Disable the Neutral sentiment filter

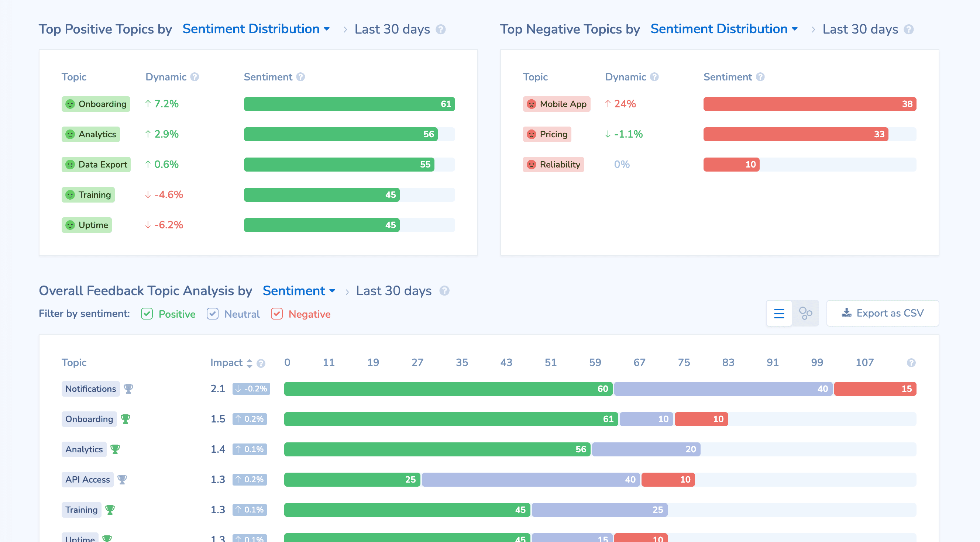coord(213,314)
